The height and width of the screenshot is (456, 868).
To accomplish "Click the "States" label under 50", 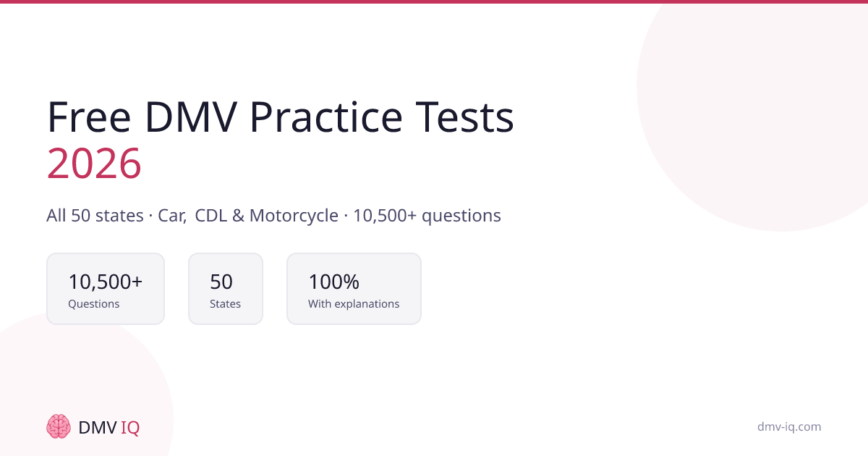I will pyautogui.click(x=225, y=304).
